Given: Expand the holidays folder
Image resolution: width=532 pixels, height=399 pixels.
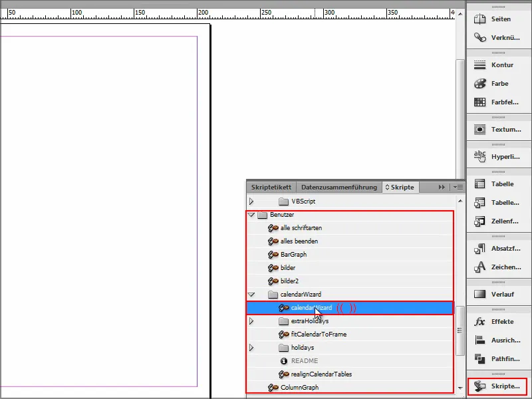Looking at the screenshot, I should (x=251, y=347).
